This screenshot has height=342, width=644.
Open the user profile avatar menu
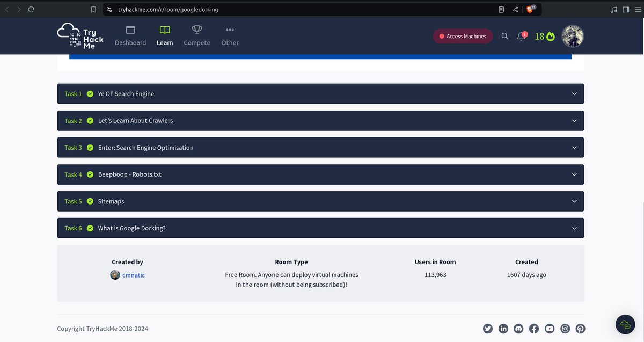click(x=572, y=36)
